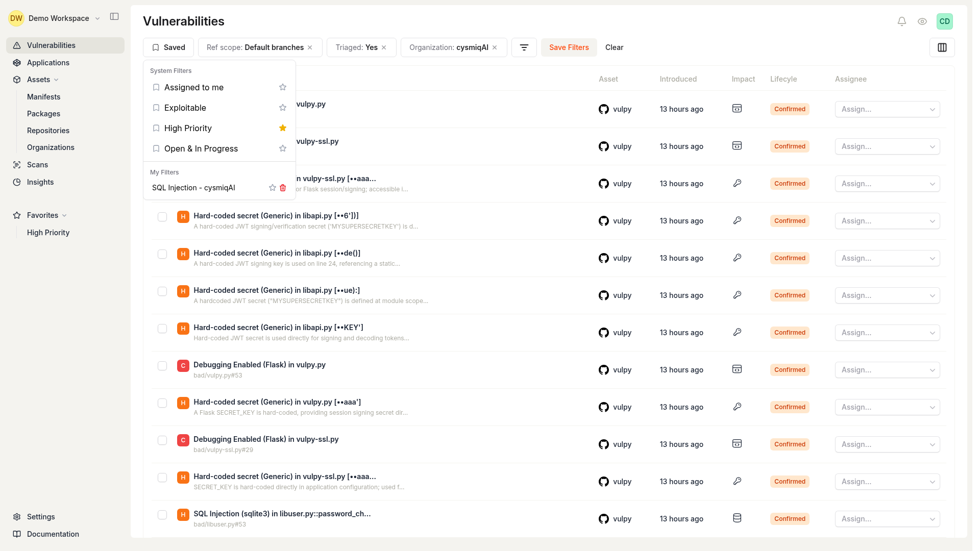Image resolution: width=980 pixels, height=551 pixels.
Task: Click the key impact icon for the libapi.py secret
Action: point(738,220)
